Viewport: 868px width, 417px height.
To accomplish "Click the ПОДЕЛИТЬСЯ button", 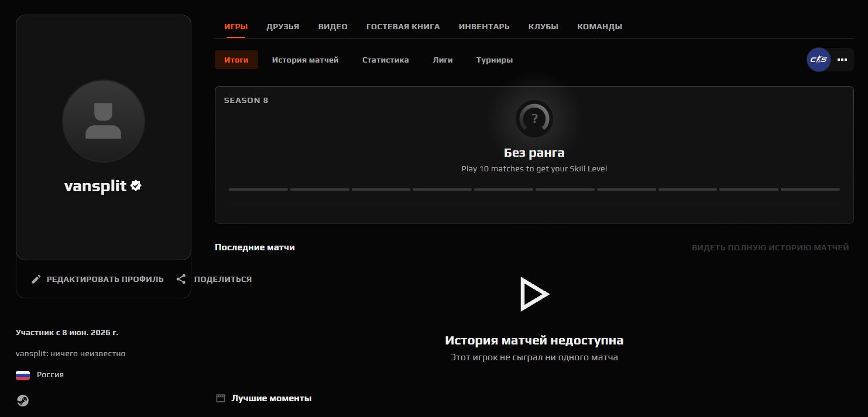I will click(x=214, y=279).
